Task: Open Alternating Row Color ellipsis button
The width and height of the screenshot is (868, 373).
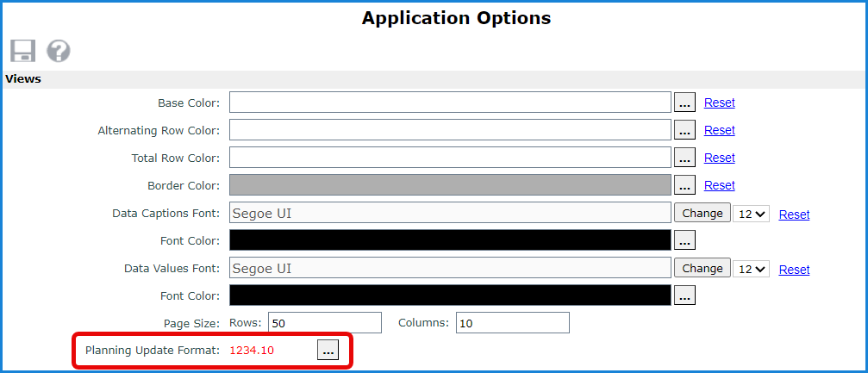Action: [x=684, y=130]
